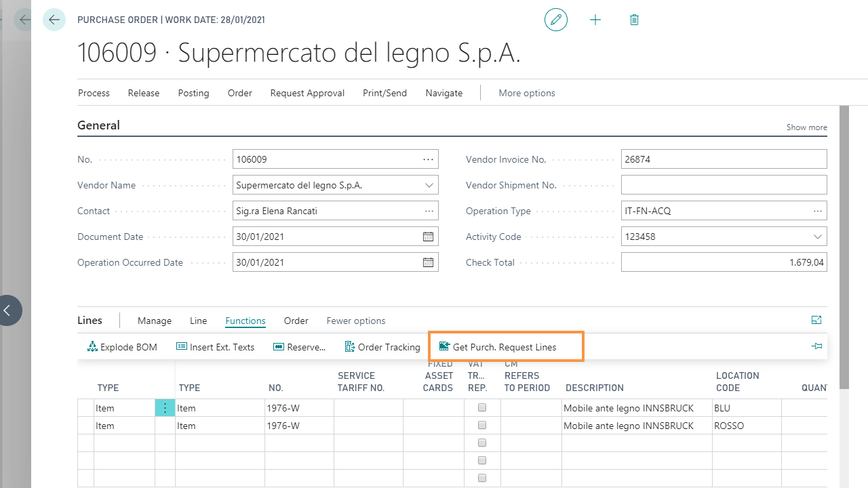
Task: Expand the Lines section to full view
Action: tap(816, 321)
